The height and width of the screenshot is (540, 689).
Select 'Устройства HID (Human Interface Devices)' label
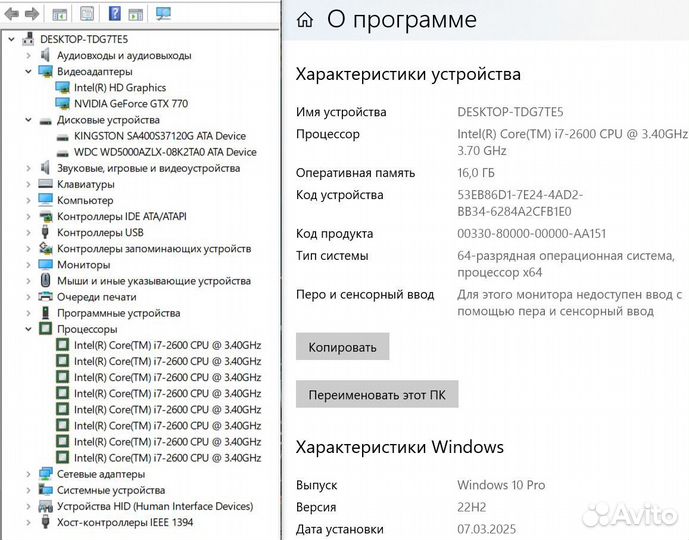(x=155, y=506)
